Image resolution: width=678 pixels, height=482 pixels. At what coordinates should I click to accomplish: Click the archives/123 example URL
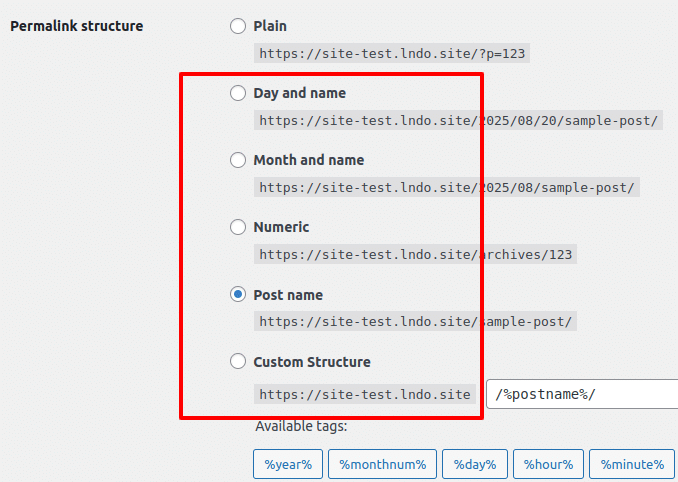point(416,255)
